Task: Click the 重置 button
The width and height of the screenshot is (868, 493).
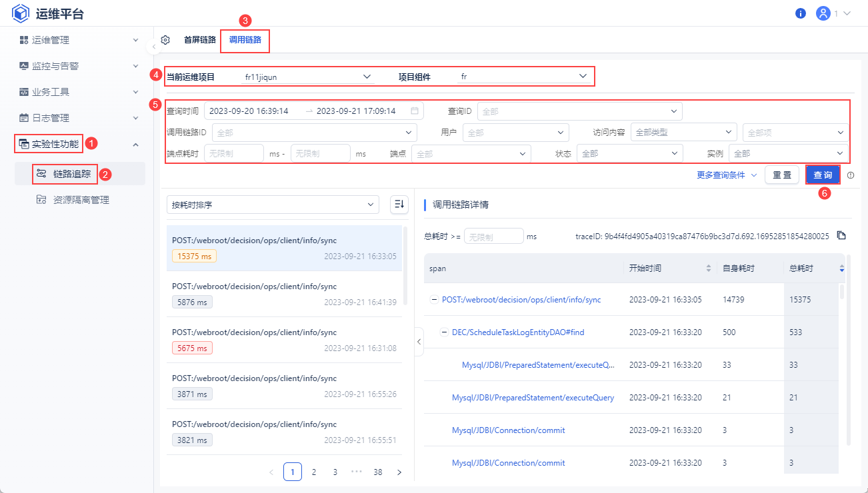Action: (x=782, y=175)
